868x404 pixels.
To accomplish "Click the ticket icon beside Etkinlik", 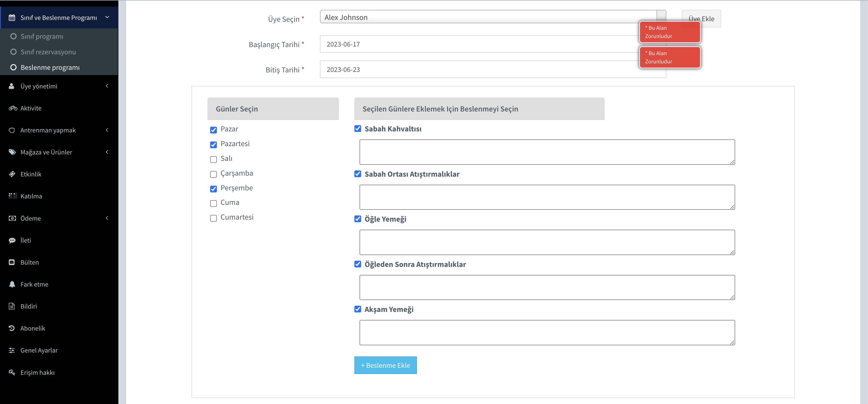I will pos(12,174).
